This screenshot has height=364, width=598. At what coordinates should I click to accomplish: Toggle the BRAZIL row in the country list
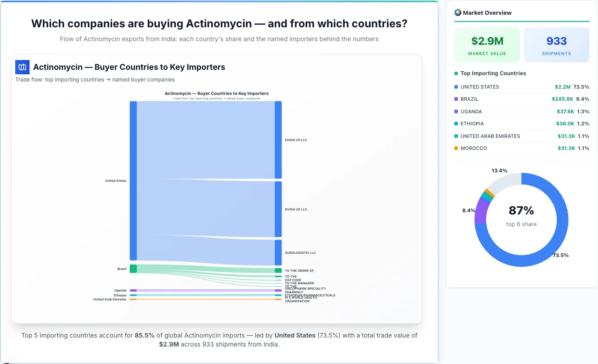[521, 99]
